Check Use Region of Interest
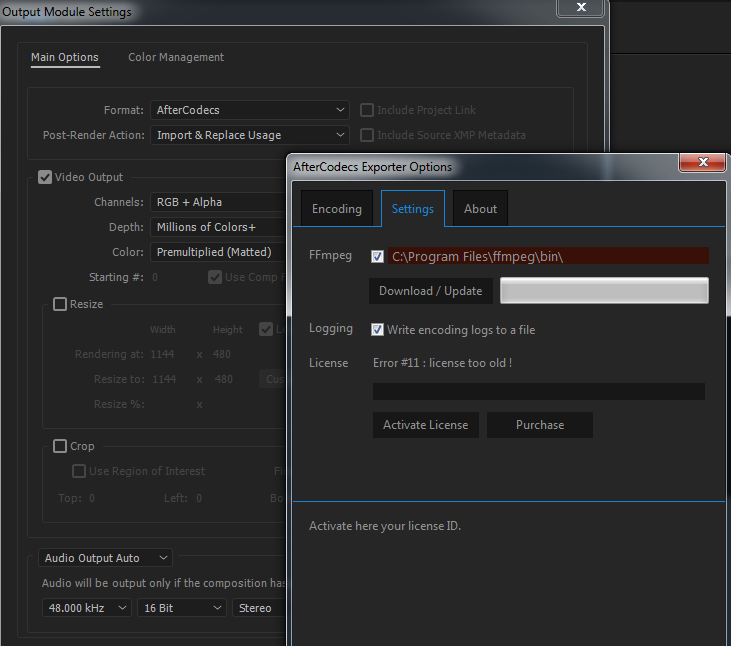 [x=79, y=471]
